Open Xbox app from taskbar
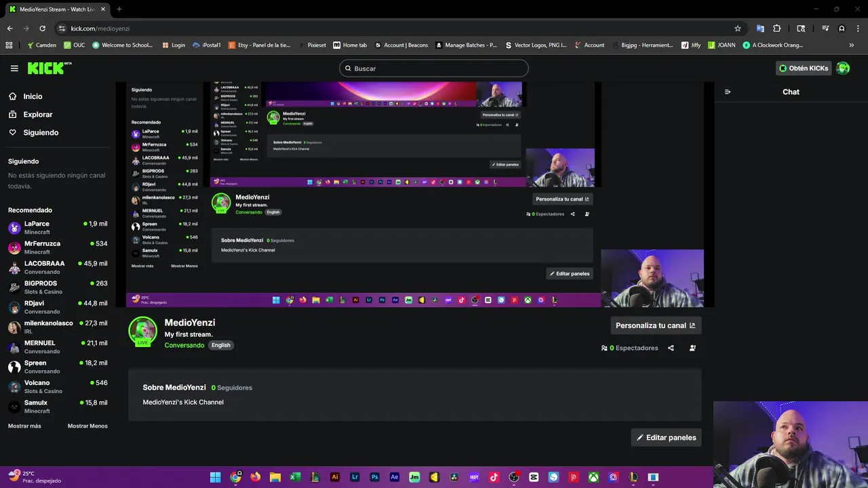Screen dimensions: 868x488 (x=593, y=477)
